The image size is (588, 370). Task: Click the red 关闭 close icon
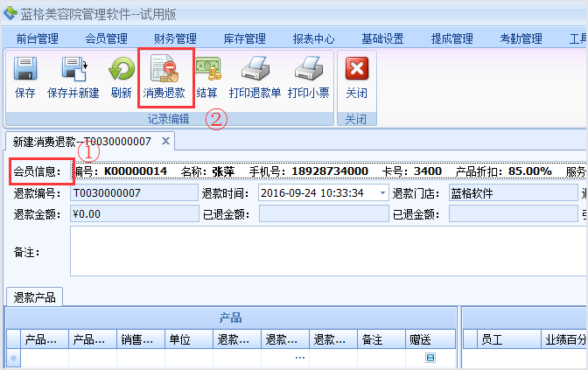(x=357, y=68)
